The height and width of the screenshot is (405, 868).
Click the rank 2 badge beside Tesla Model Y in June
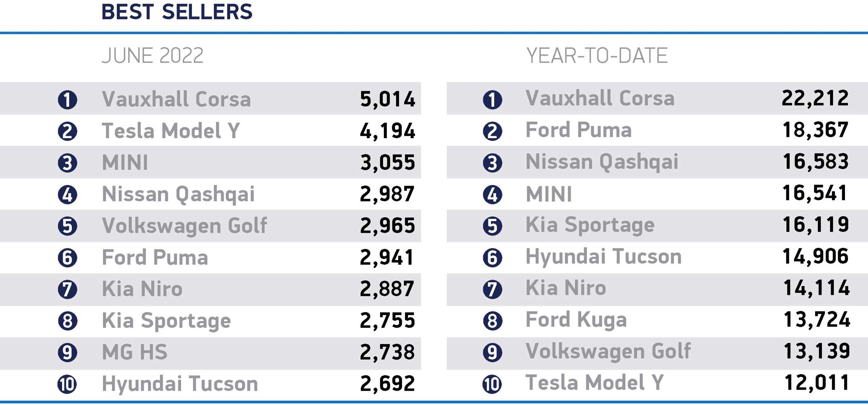point(67,131)
